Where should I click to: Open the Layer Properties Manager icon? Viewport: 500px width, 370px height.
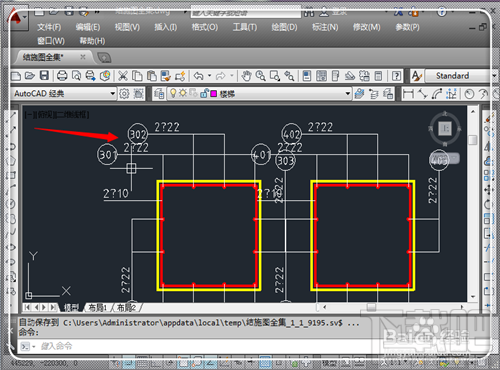159,94
